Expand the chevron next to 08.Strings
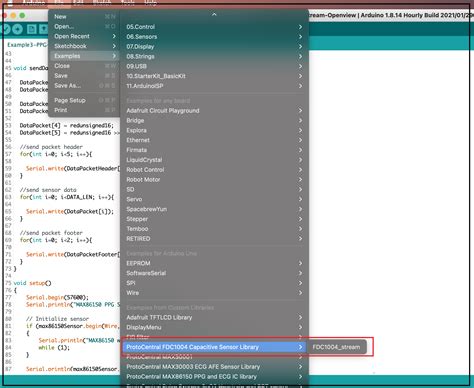474x388 pixels. tap(300, 56)
